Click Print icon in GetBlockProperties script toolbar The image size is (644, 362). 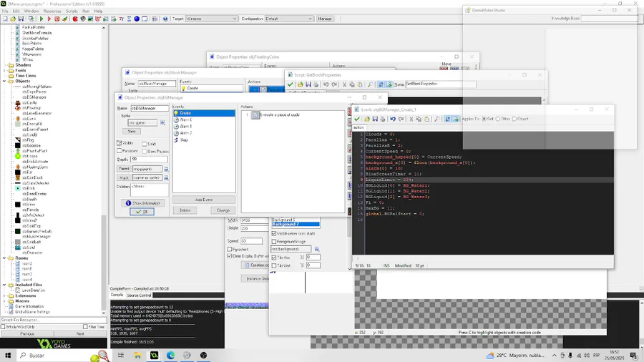tap(316, 84)
